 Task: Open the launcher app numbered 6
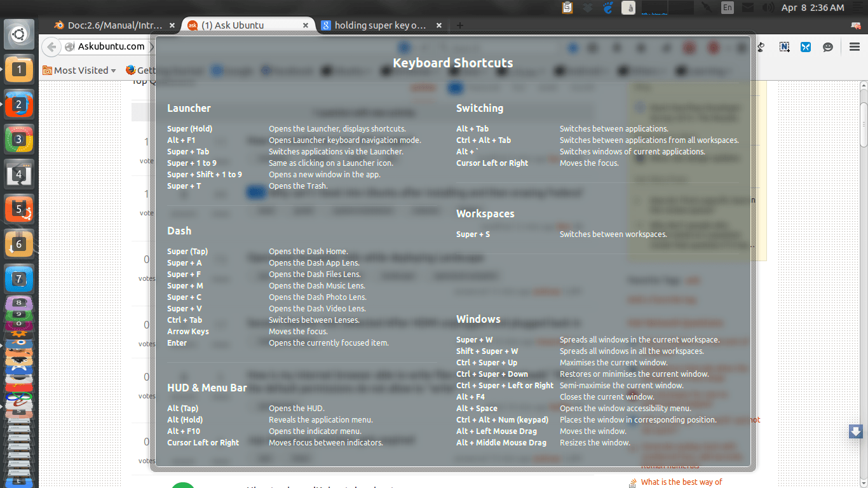[x=19, y=243]
